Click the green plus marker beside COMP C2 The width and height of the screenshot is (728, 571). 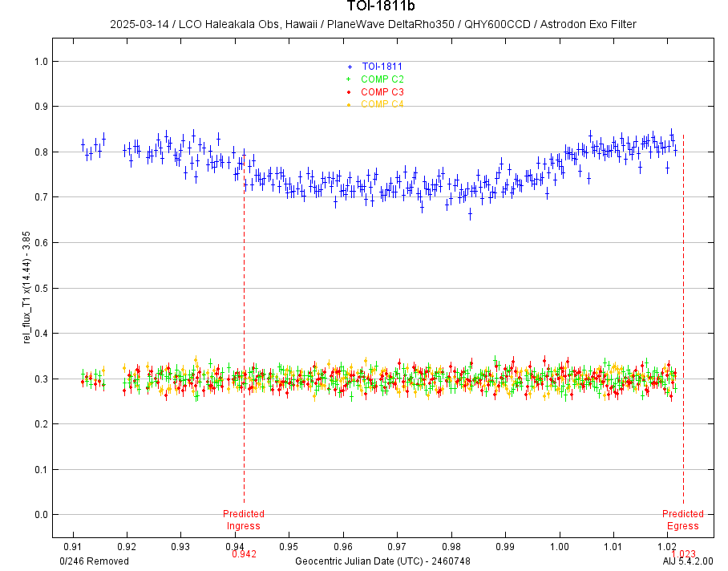349,79
